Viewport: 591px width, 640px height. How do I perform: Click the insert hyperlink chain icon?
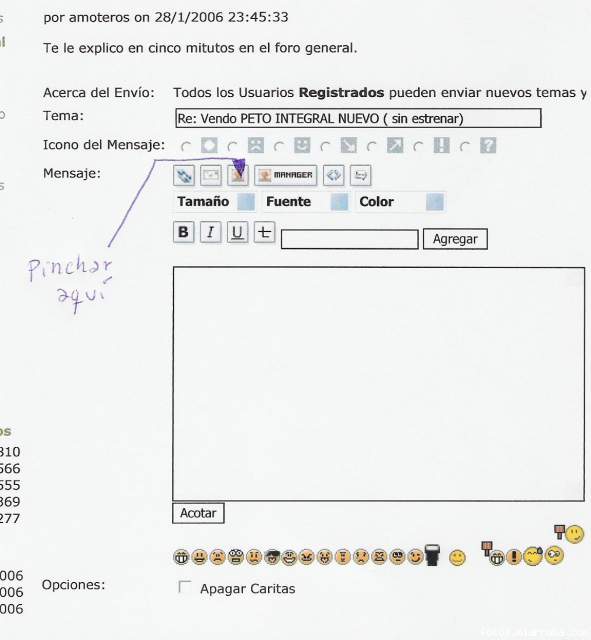click(184, 176)
